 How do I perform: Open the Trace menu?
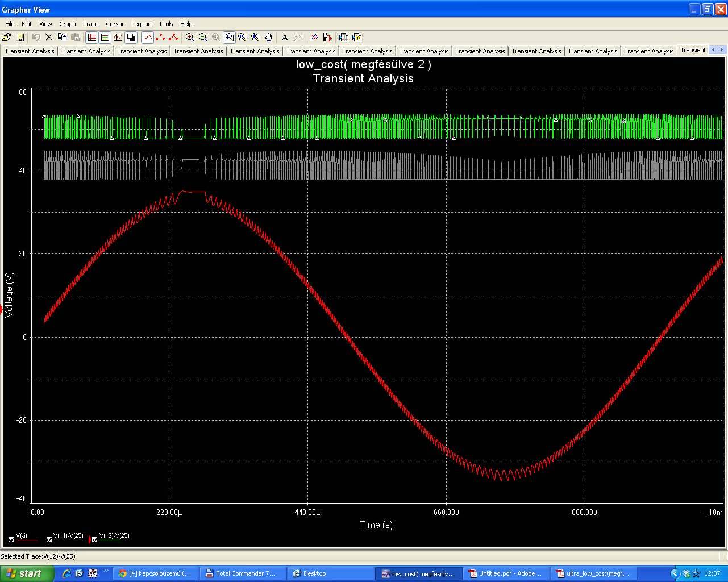(91, 24)
